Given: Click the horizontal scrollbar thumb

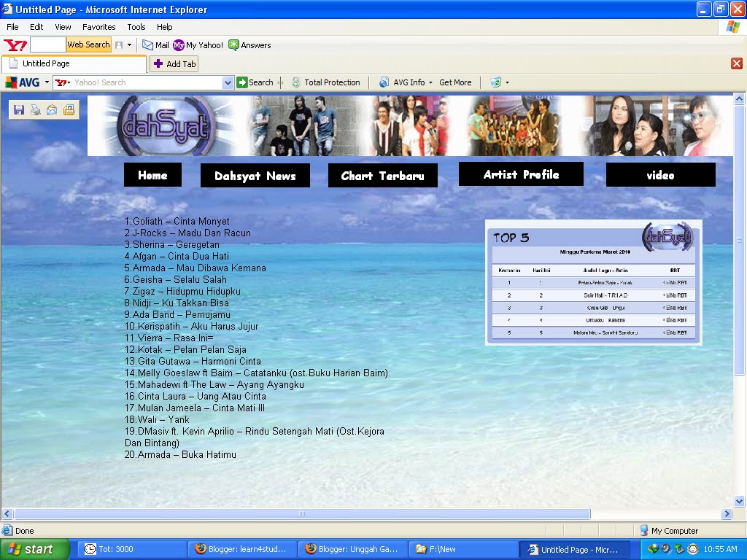Looking at the screenshot, I should [x=302, y=514].
